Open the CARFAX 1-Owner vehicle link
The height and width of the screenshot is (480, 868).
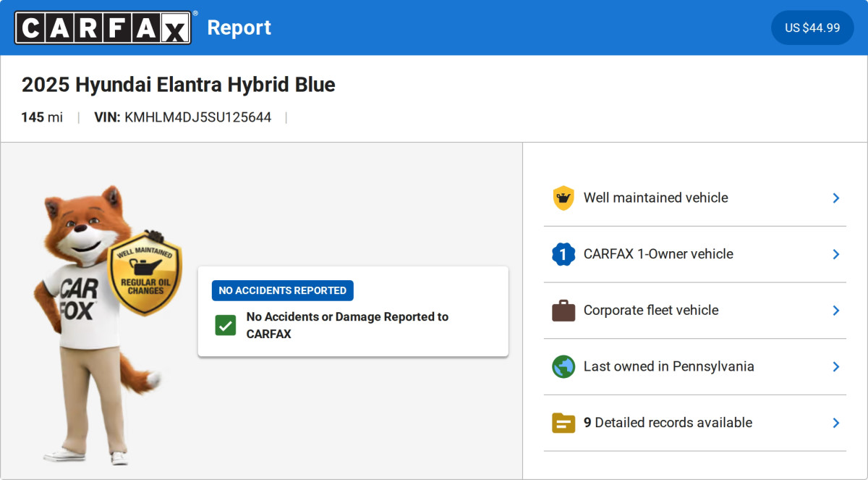point(658,254)
